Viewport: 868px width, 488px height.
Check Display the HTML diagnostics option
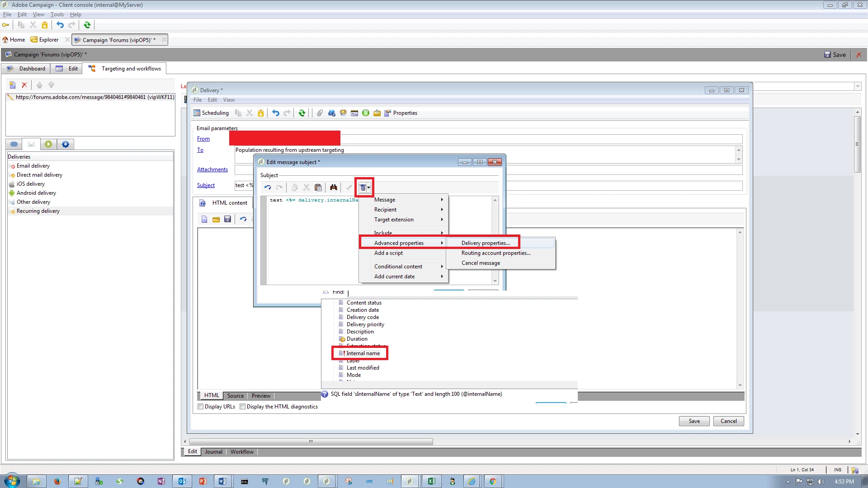(243, 407)
